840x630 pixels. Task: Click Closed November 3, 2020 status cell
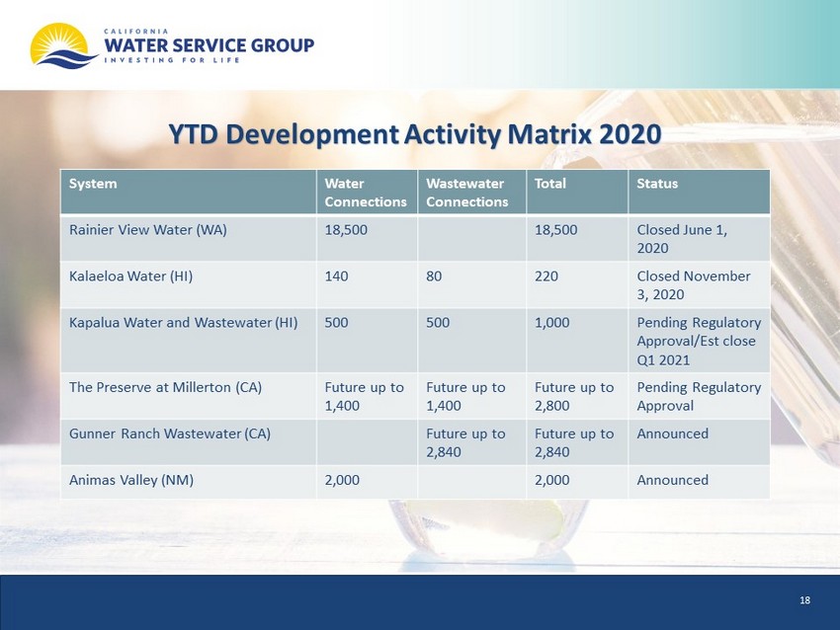tap(699, 284)
